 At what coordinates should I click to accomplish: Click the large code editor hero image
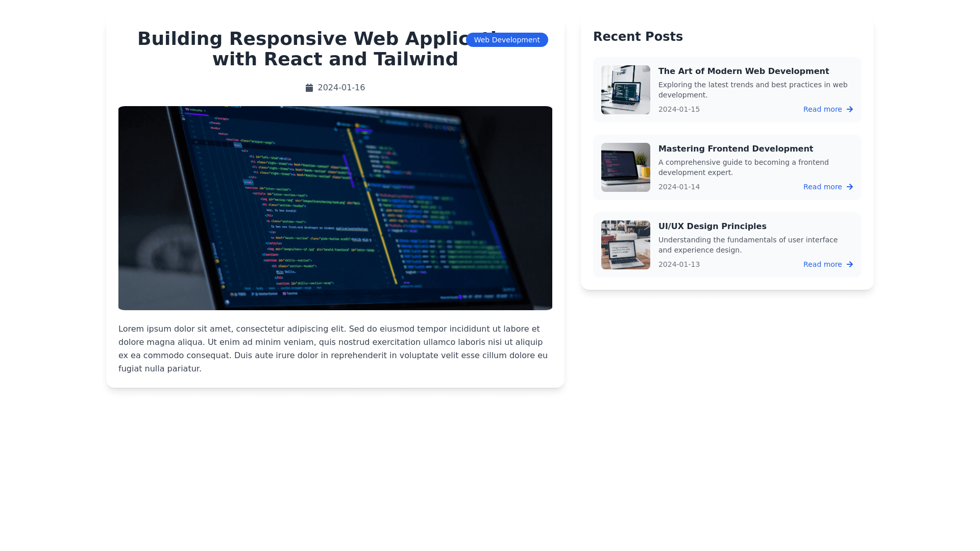click(x=335, y=208)
